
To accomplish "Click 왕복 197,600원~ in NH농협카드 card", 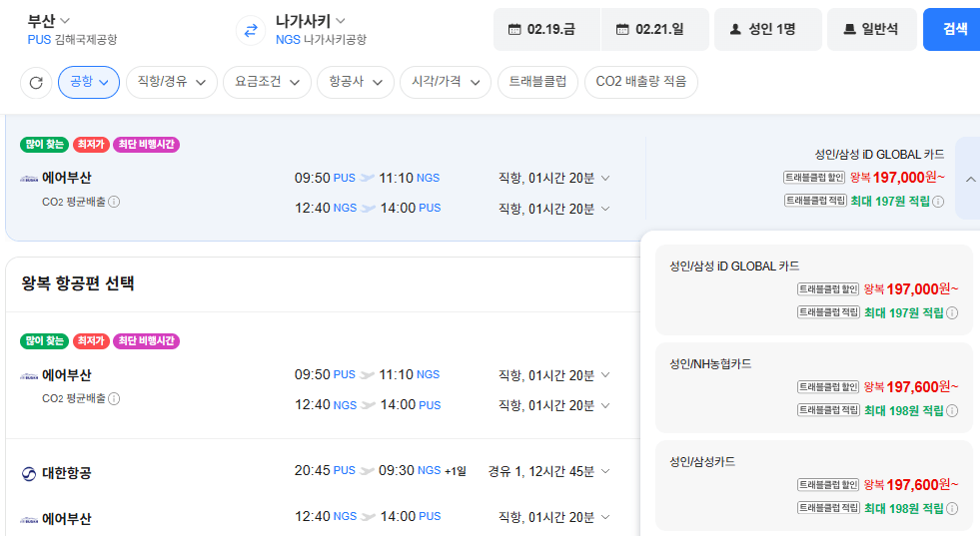I will click(x=911, y=387).
